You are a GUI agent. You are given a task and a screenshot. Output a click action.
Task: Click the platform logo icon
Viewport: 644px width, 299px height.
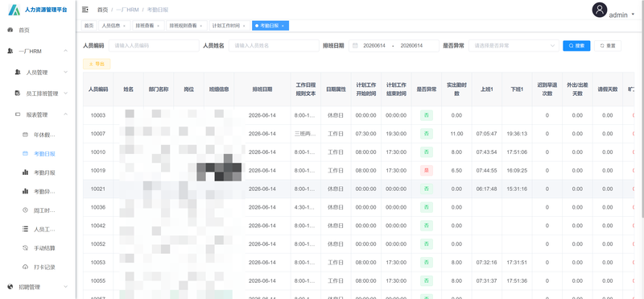(x=14, y=10)
